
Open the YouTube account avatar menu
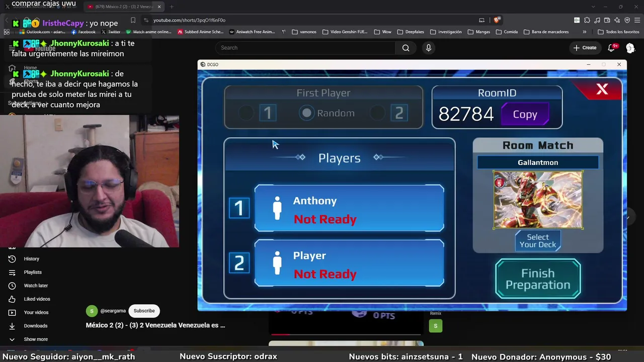coord(630,48)
